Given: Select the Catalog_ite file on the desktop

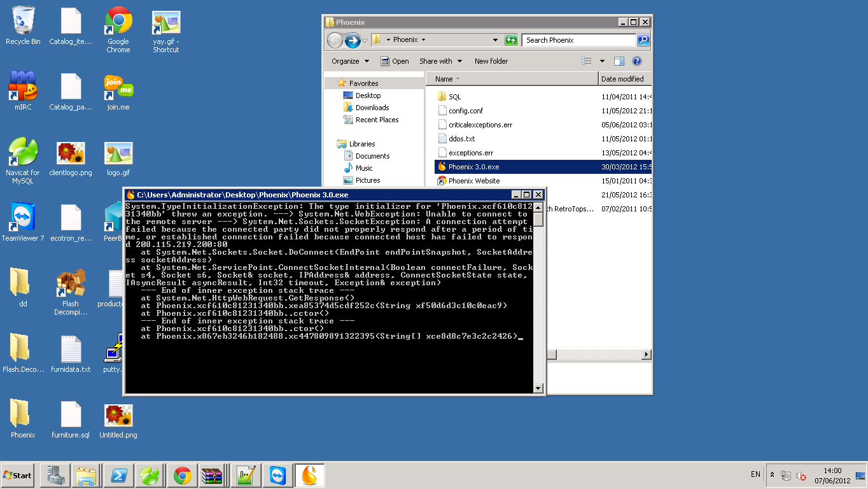Looking at the screenshot, I should pos(71,25).
